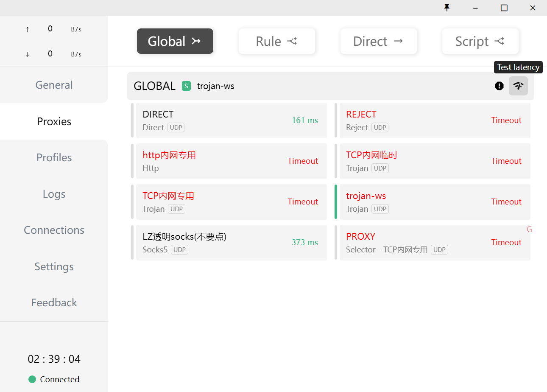Image resolution: width=547 pixels, height=392 pixels.
Task: Switch to Rule proxy mode
Action: coord(276,41)
